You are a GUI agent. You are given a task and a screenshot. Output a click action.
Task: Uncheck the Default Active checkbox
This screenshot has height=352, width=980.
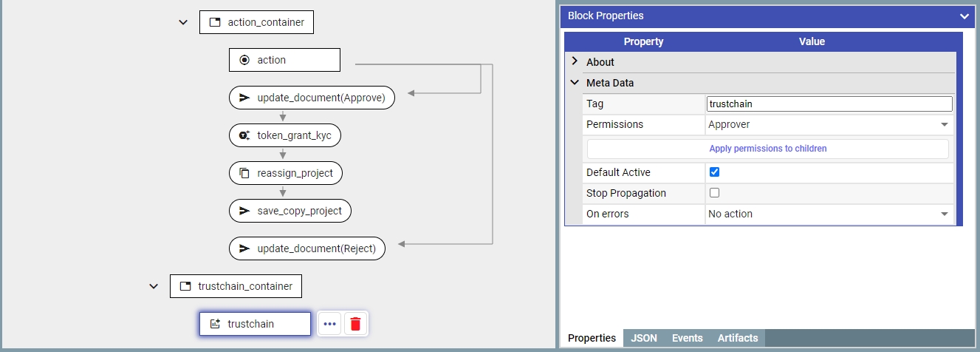point(714,172)
